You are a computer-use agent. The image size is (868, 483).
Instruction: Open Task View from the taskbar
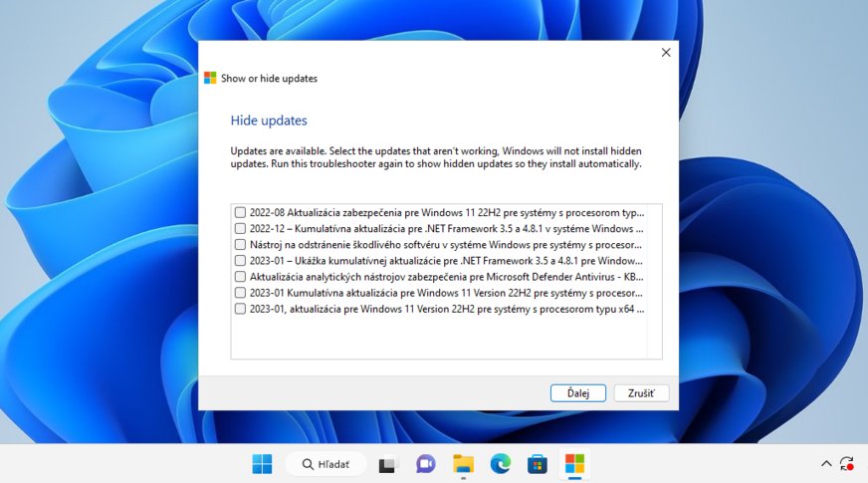pyautogui.click(x=388, y=464)
